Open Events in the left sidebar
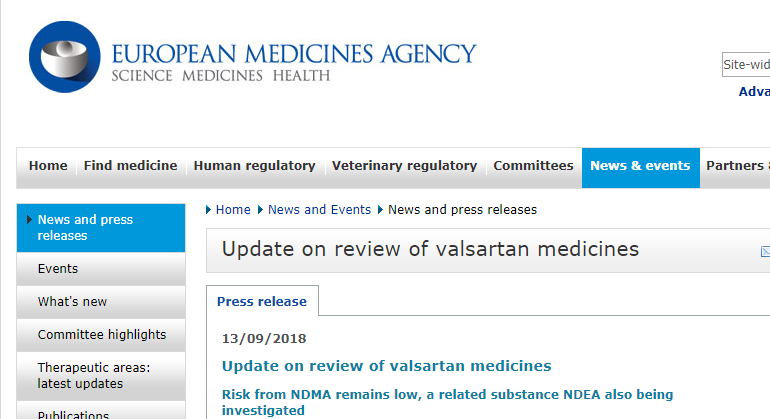 [x=101, y=269]
